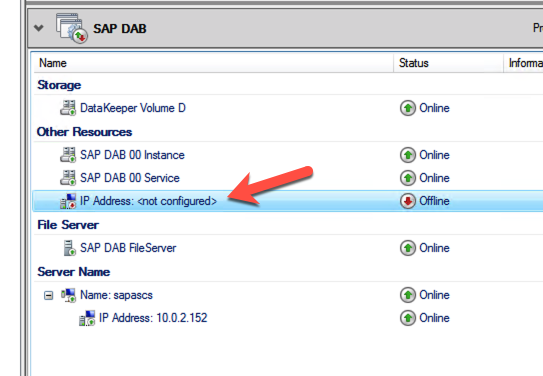Collapse the Name: sapascs tree node

pos(48,295)
